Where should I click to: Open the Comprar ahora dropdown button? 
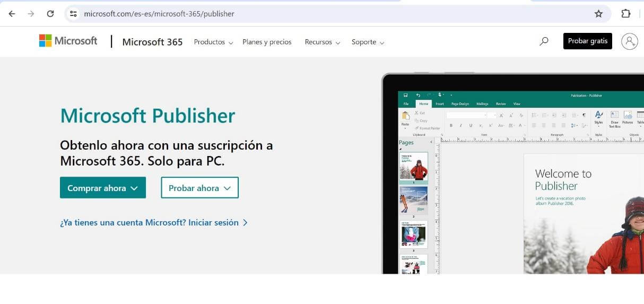pyautogui.click(x=103, y=188)
